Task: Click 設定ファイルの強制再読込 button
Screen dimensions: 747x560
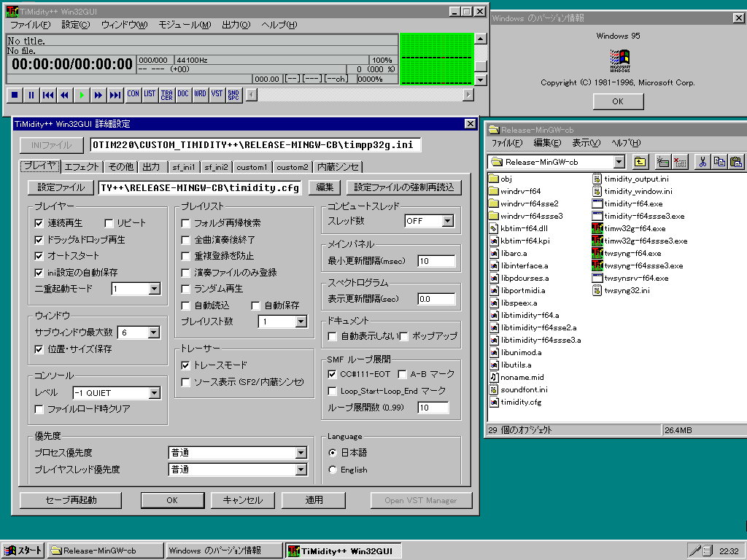Action: pos(404,187)
